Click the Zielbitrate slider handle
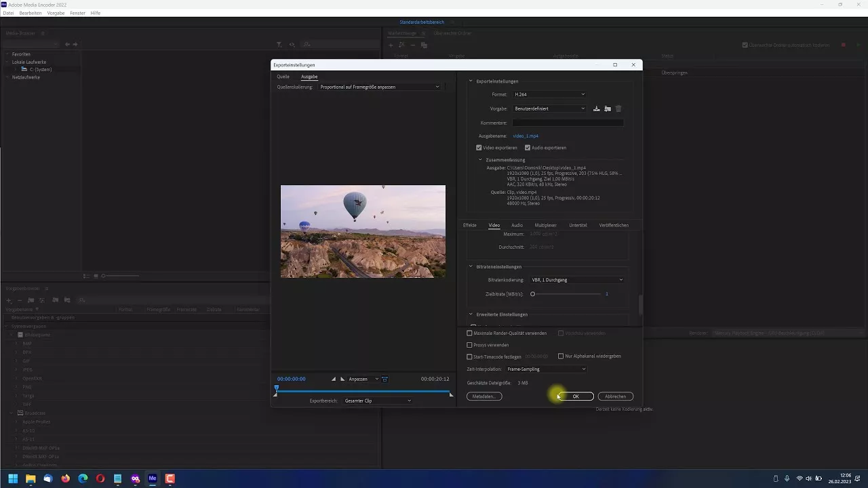Viewport: 868px width, 488px height. 533,294
